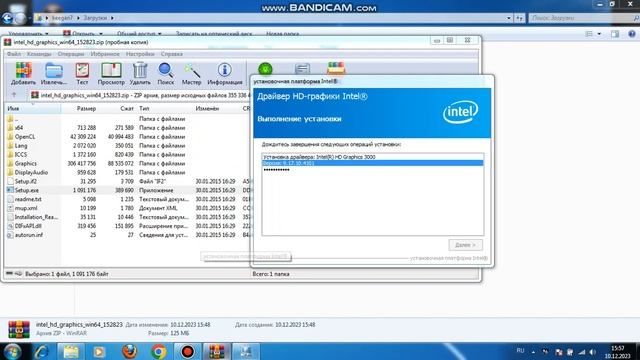Launch the Мастер (Wizard) toolbar icon
Viewport: 640px width, 360px height.
tap(191, 73)
